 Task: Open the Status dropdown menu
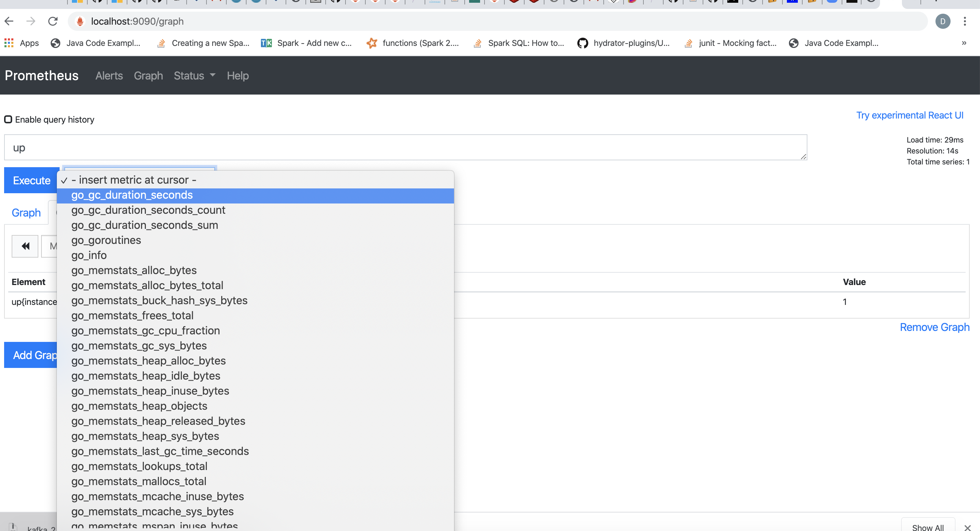pyautogui.click(x=194, y=75)
